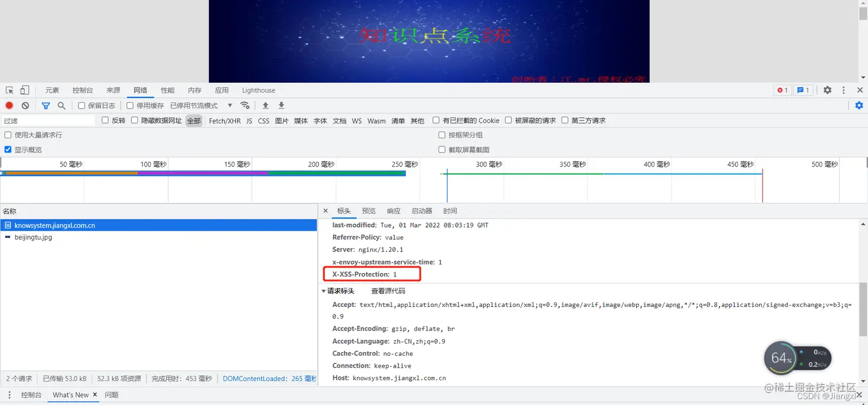Open the throttling mode dropdown
Image resolution: width=868 pixels, height=405 pixels.
pyautogui.click(x=201, y=106)
